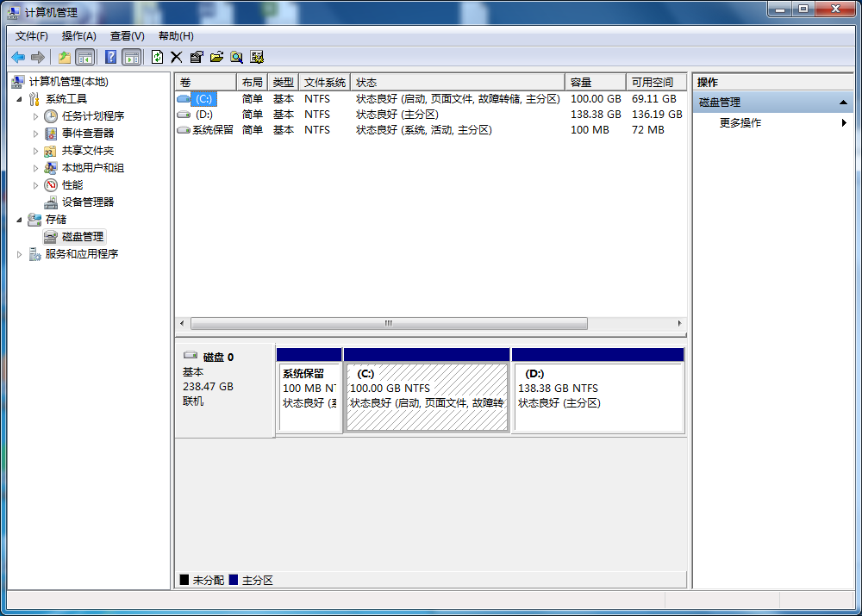
Task: Open the 文件(F) menu
Action: pyautogui.click(x=31, y=36)
